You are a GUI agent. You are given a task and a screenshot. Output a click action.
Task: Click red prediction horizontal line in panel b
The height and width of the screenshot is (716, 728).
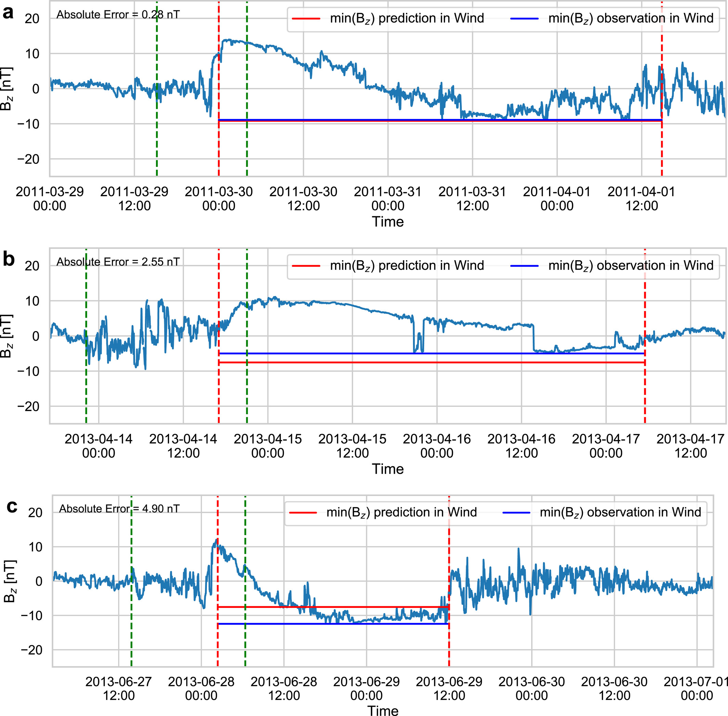[432, 363]
